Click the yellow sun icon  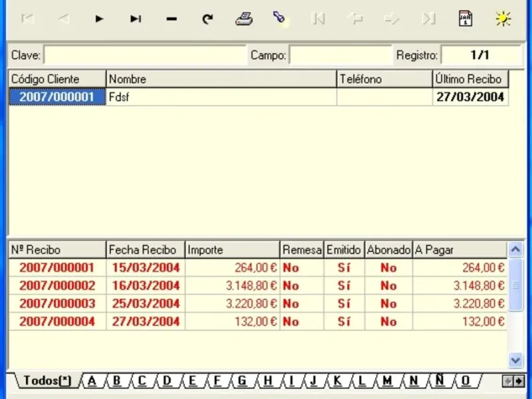(x=503, y=19)
